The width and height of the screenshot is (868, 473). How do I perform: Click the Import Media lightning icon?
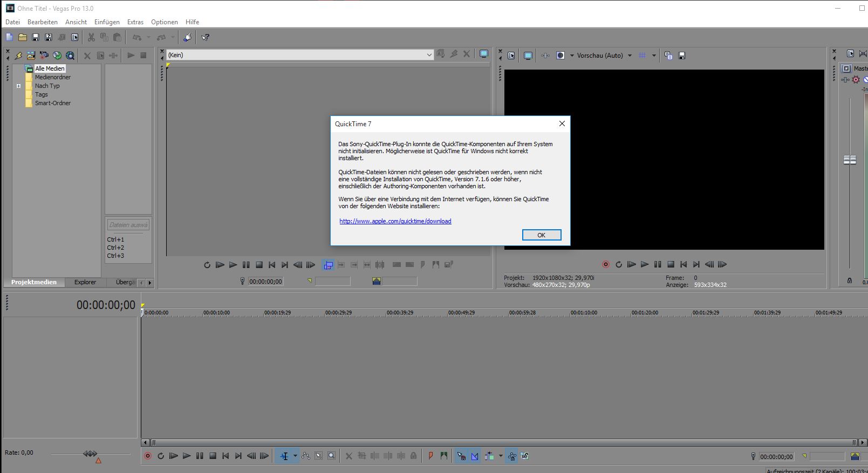[18, 55]
